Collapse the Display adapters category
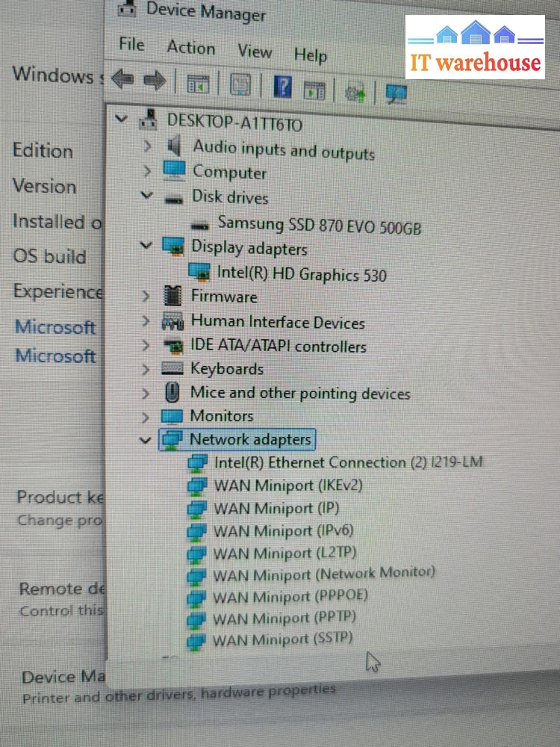This screenshot has width=560, height=747. point(146,245)
